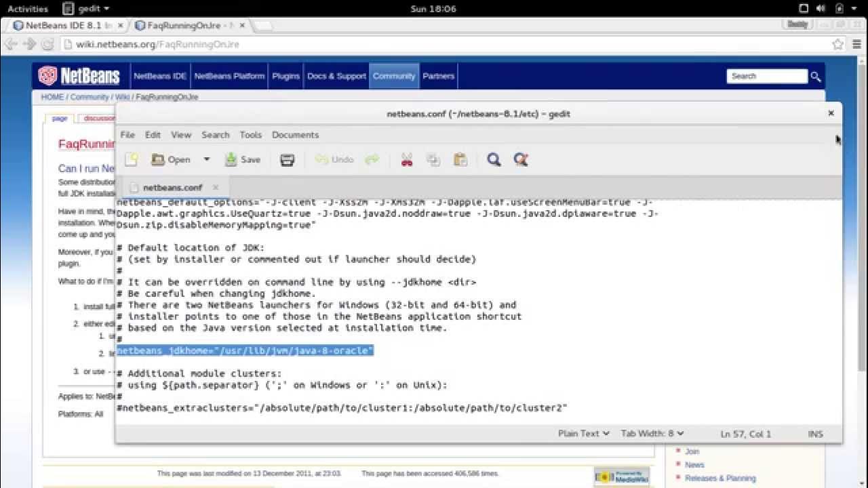Open the Documents menu in gedit
This screenshot has height=488, width=868.
point(295,135)
